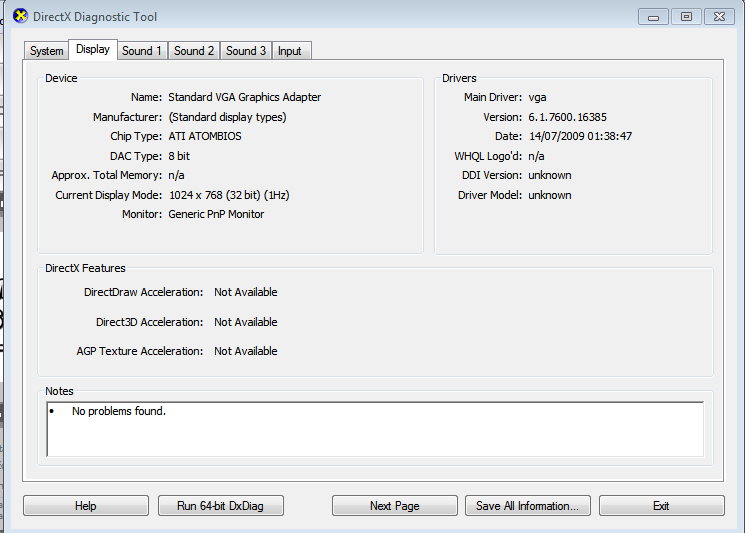Minimize the DirectX Diagnostic Tool window
Image resolution: width=745 pixels, height=533 pixels.
point(654,17)
